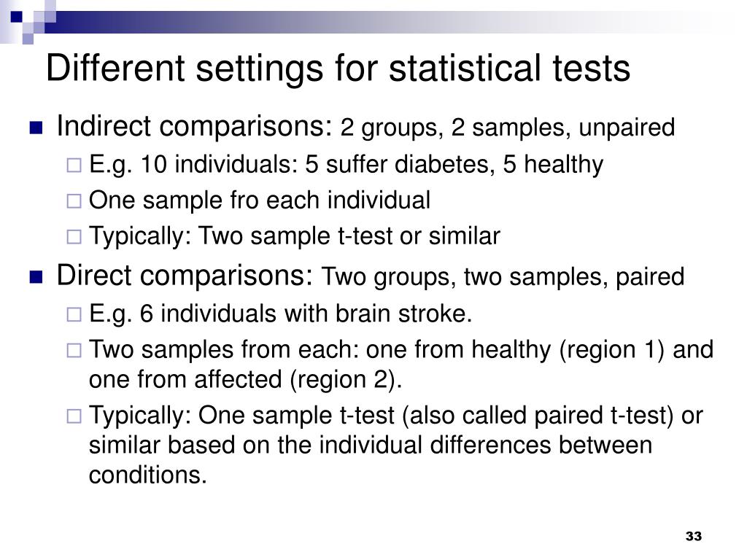Click the text 'one from affected (region 2).'
Viewport: 747px width, 560px height.
click(245, 380)
